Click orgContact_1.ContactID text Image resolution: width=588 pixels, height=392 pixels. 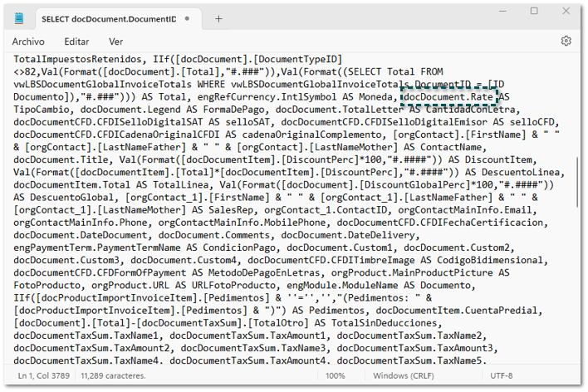(x=326, y=210)
